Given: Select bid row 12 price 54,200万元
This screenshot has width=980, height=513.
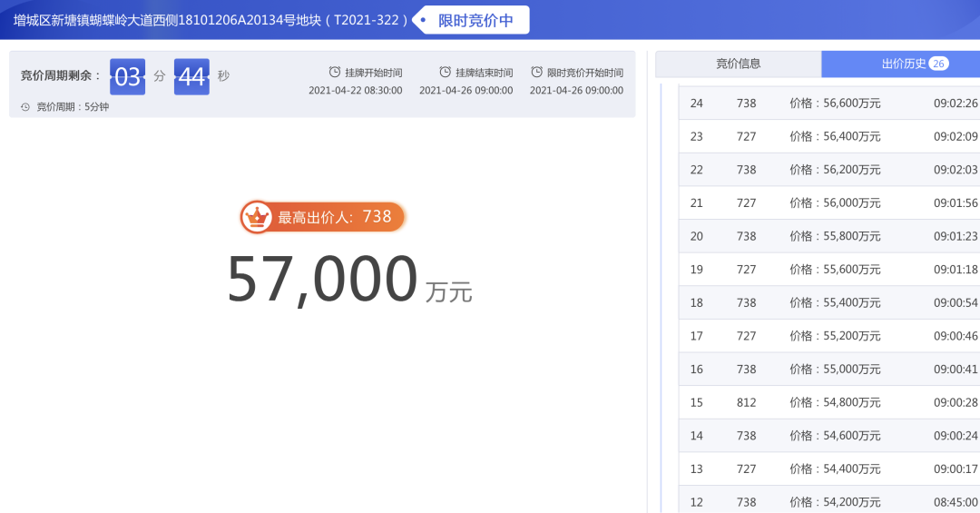Looking at the screenshot, I should click(835, 502).
